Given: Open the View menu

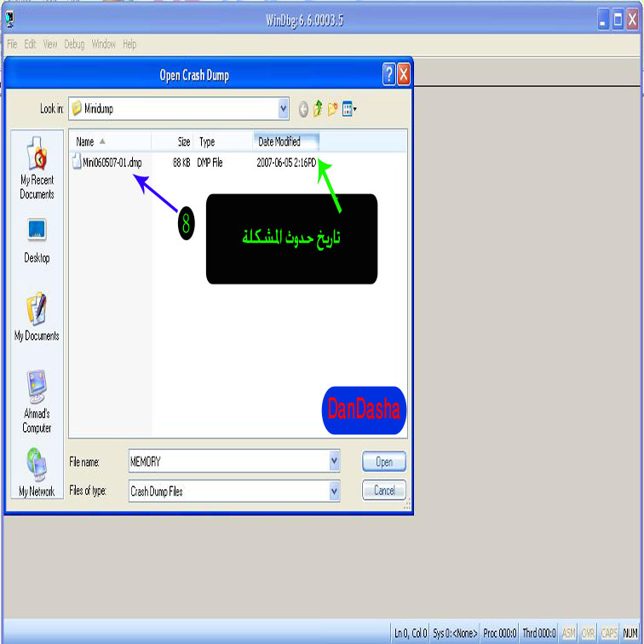Looking at the screenshot, I should click(50, 44).
